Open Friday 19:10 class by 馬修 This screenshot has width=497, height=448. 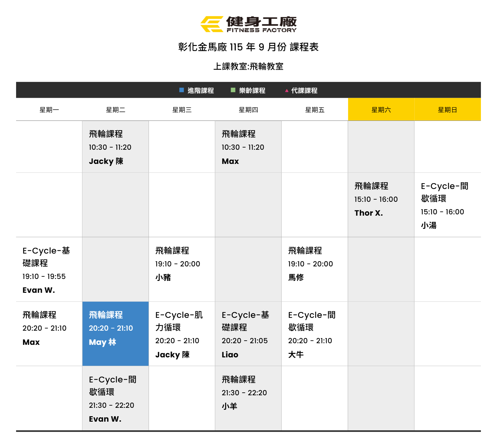(x=315, y=269)
